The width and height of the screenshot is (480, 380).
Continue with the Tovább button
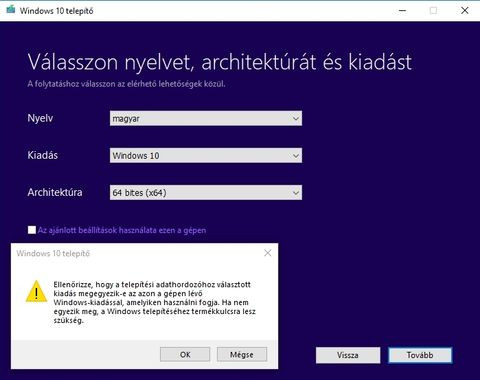tap(420, 355)
